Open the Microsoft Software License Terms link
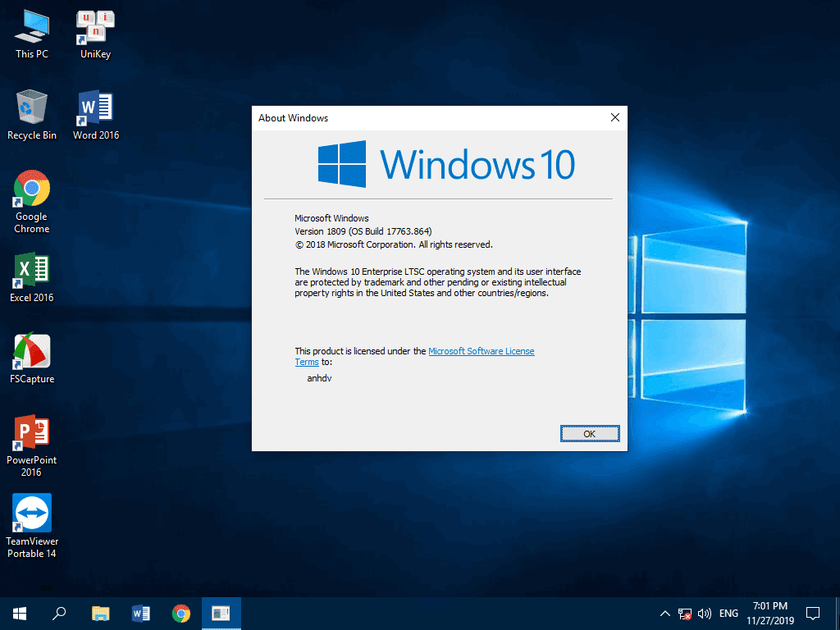840x630 pixels. click(481, 351)
